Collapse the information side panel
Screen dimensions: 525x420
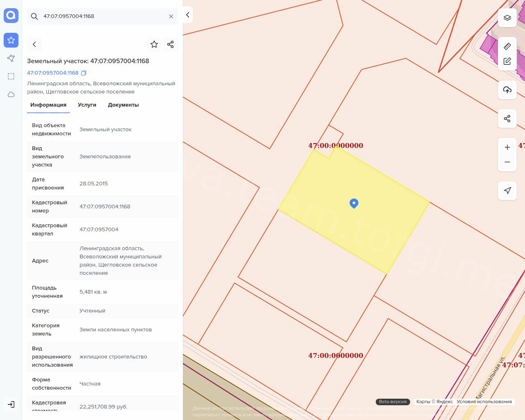click(187, 15)
